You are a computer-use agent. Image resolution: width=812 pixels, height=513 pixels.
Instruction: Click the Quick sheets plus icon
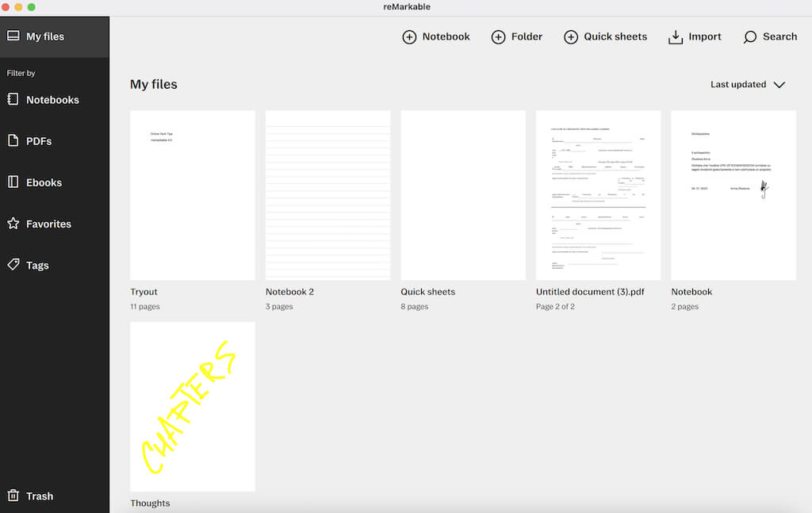(x=571, y=37)
